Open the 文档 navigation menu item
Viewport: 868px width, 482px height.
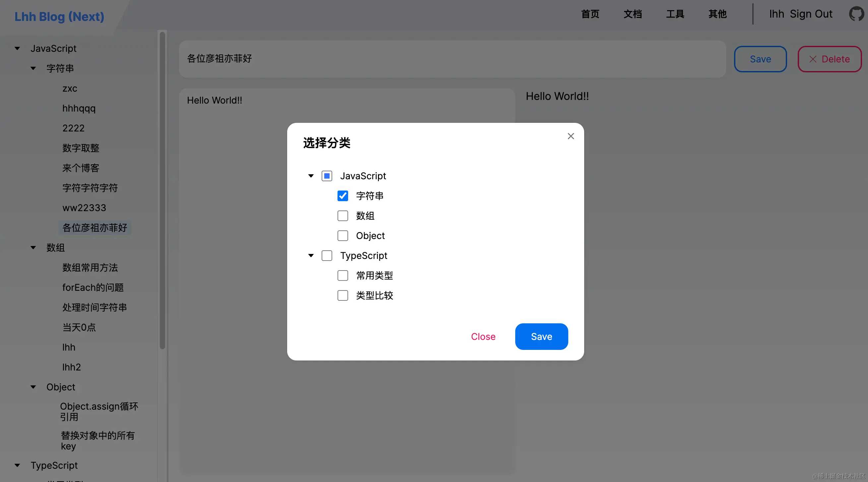633,14
